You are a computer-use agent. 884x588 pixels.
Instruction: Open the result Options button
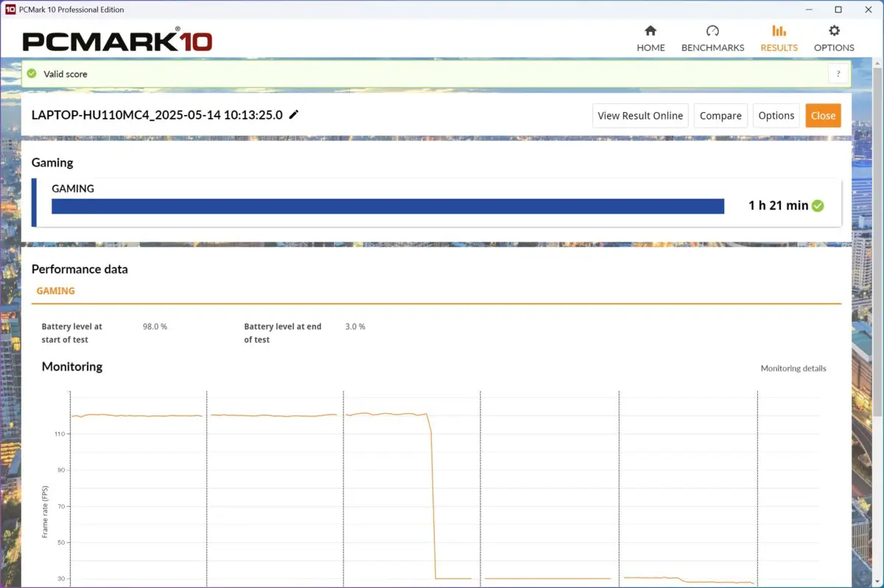point(776,116)
